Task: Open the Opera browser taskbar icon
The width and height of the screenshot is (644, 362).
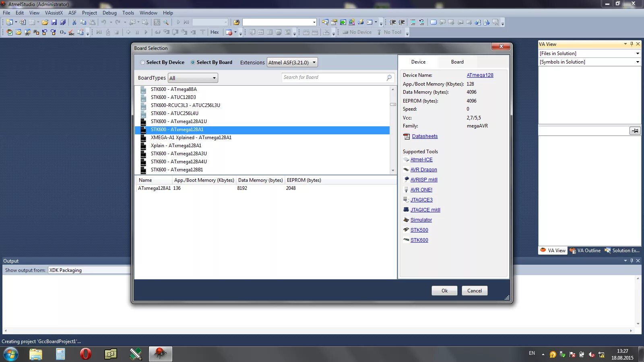Action: tap(85, 354)
